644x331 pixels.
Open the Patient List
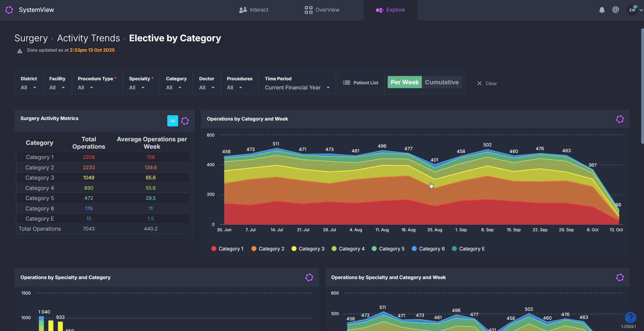[360, 83]
